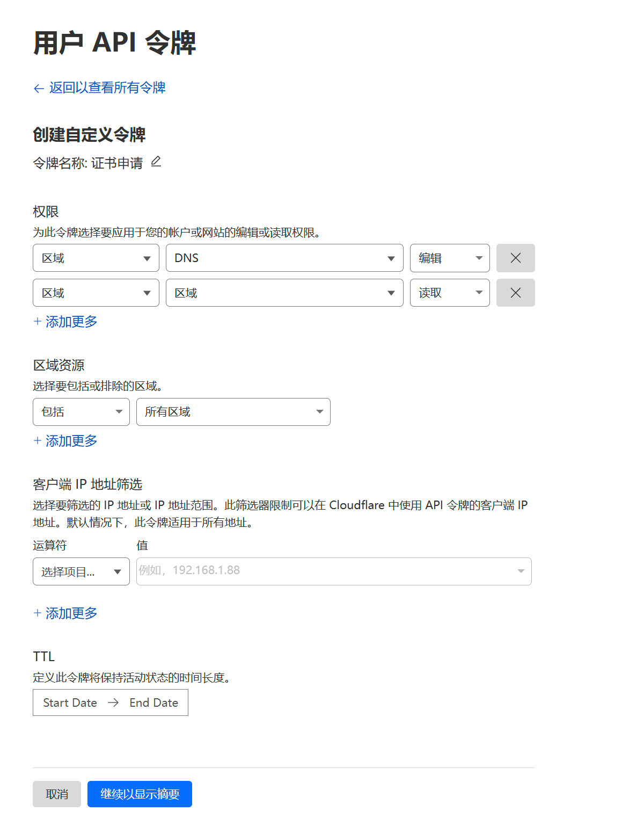
Task: Click 继续以显示摘要 to continue
Action: (140, 794)
